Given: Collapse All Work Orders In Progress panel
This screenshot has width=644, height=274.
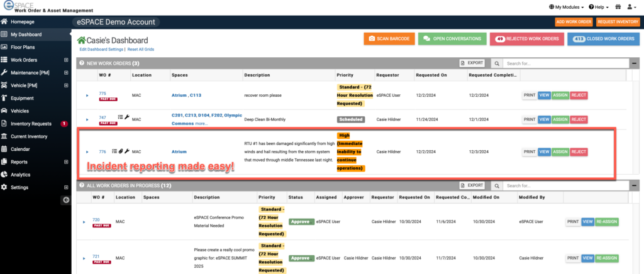Looking at the screenshot, I should (634, 186).
